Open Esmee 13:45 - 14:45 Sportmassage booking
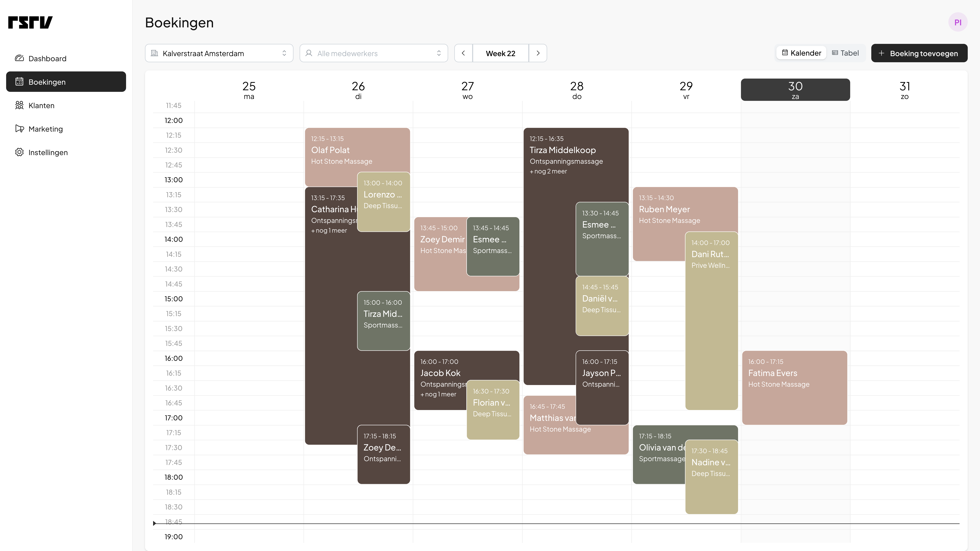The width and height of the screenshot is (980, 551). coord(493,246)
